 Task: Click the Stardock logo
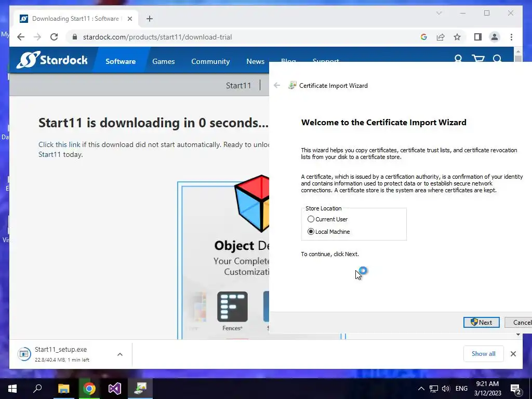pyautogui.click(x=52, y=60)
